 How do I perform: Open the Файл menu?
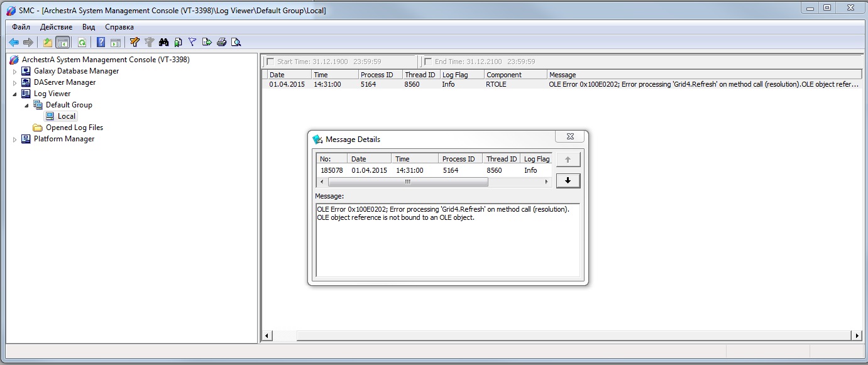[21, 27]
